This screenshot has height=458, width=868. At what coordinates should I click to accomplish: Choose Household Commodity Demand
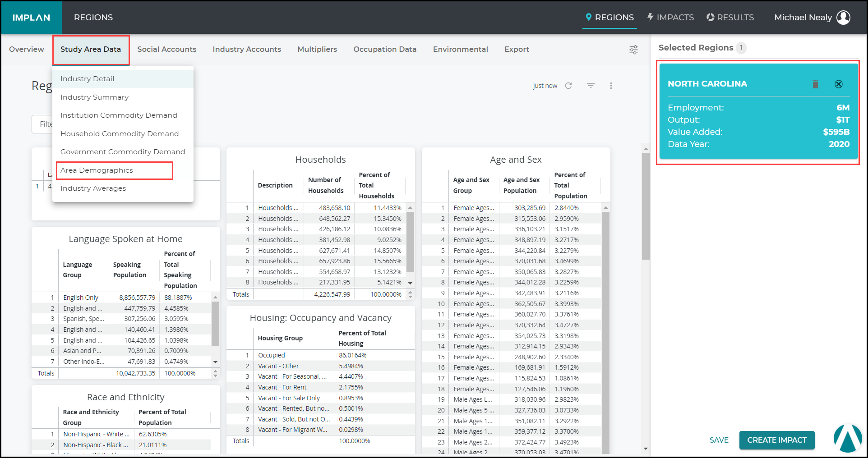pos(123,134)
